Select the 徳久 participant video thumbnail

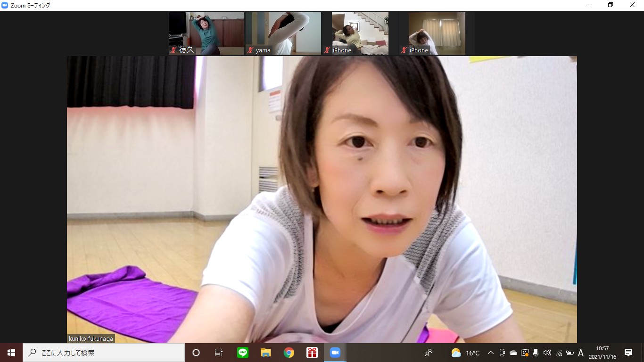click(206, 33)
